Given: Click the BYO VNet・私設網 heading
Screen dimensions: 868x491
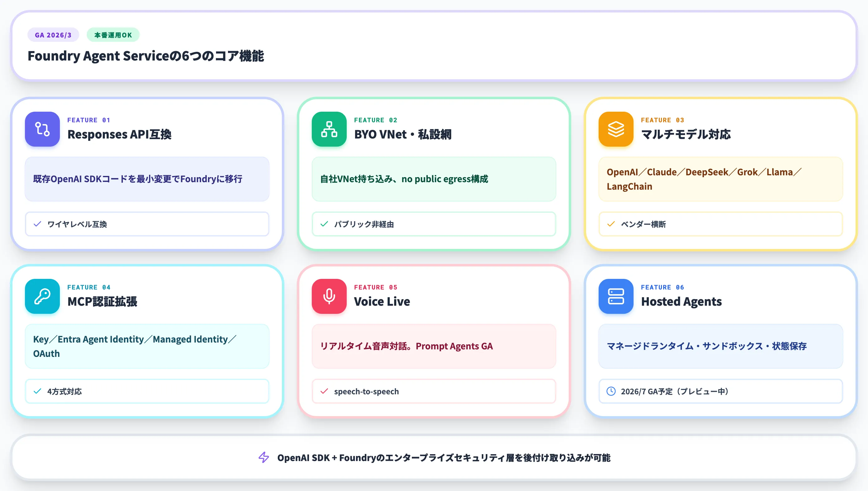Looking at the screenshot, I should coord(403,134).
